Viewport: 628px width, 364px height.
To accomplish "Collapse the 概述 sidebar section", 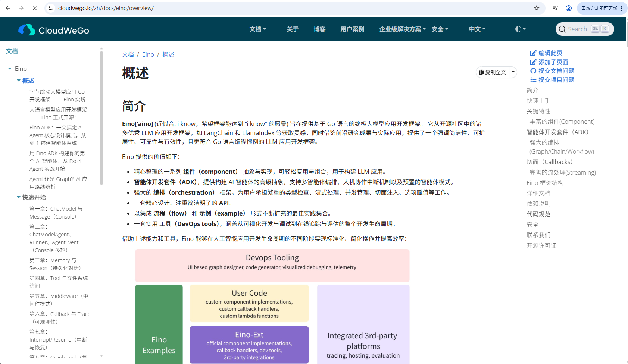I will coord(19,81).
